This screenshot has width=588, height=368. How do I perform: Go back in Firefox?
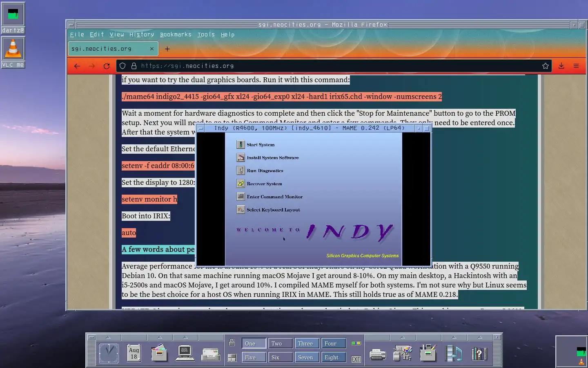(x=77, y=66)
